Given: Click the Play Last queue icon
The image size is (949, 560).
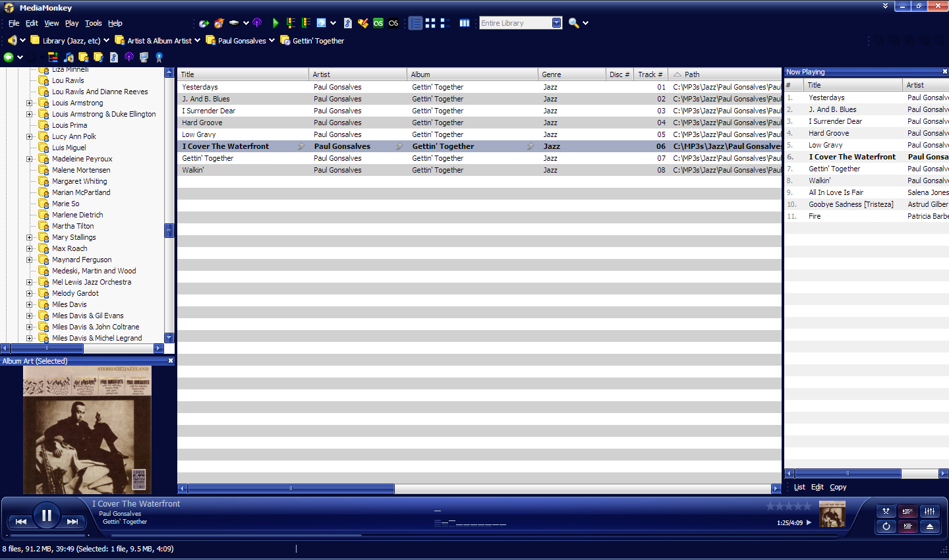Looking at the screenshot, I should coord(306,23).
